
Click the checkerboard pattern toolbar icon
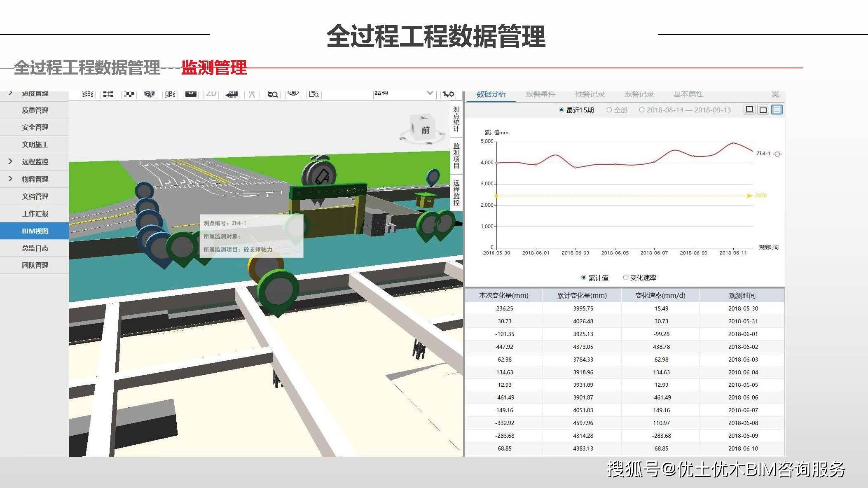click(x=129, y=94)
